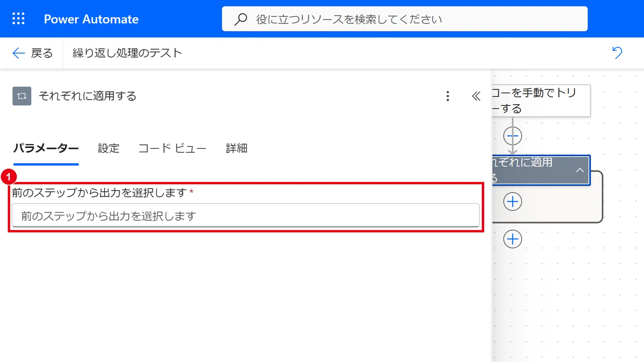Open the app launcher waffle icon
Screen dimensions: 644x362
(19, 19)
